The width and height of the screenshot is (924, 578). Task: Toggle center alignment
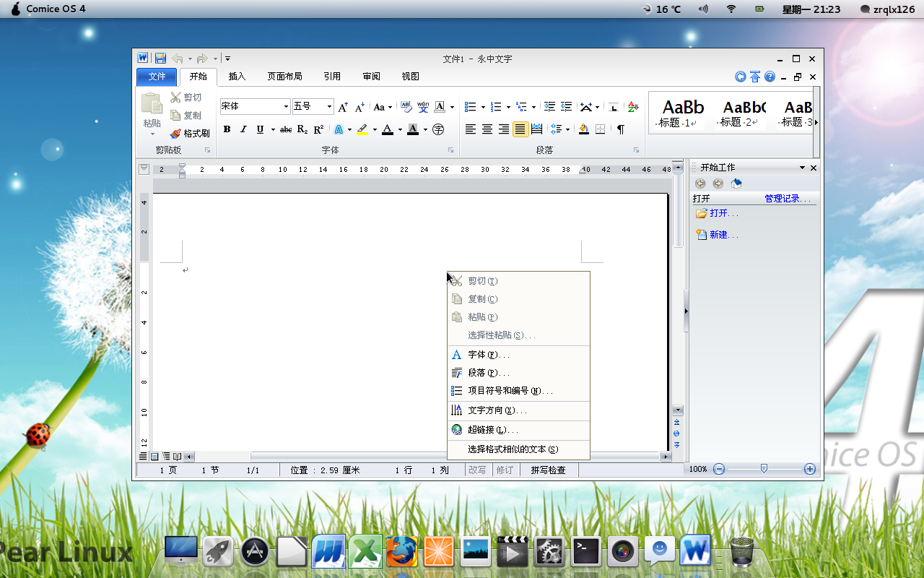[x=487, y=129]
